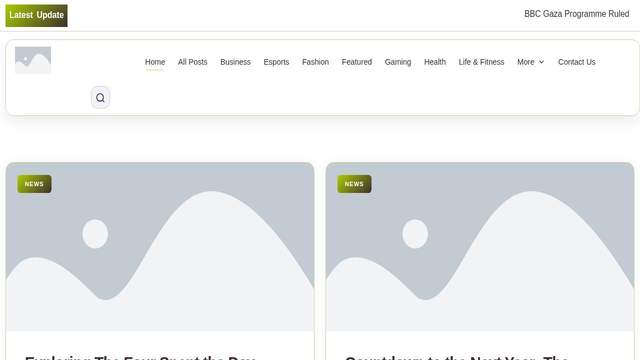Image resolution: width=640 pixels, height=360 pixels.
Task: Select the Business menu item
Action: point(235,62)
